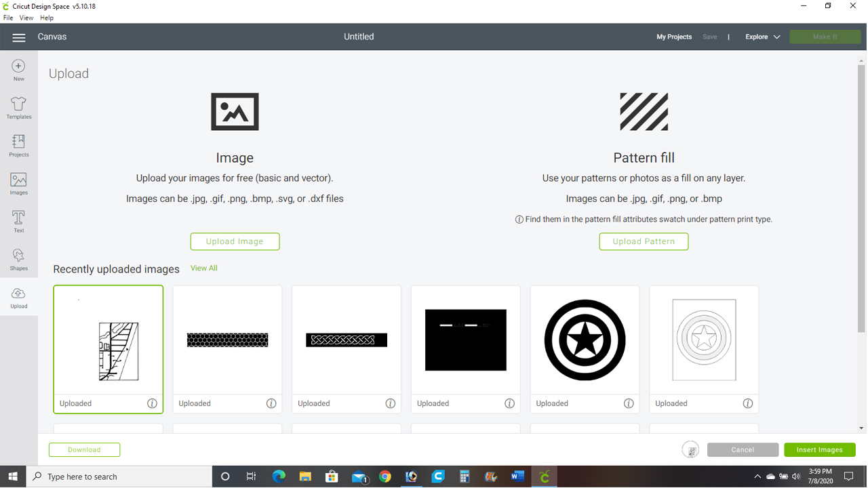The height and width of the screenshot is (488, 868).
Task: Select the black rectangle thumbnail
Action: [x=466, y=340]
